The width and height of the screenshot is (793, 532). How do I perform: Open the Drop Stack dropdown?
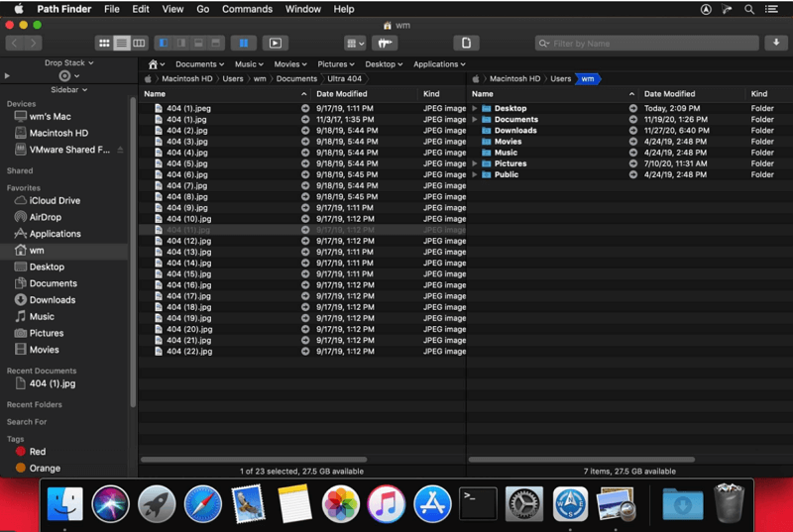point(68,62)
